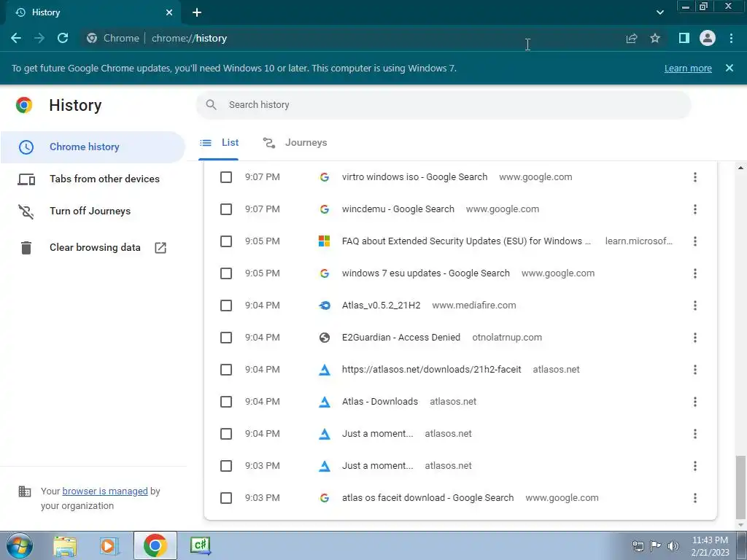Tick the windows 7 esu updates checkbox
Screen dimensions: 747x560
point(226,273)
